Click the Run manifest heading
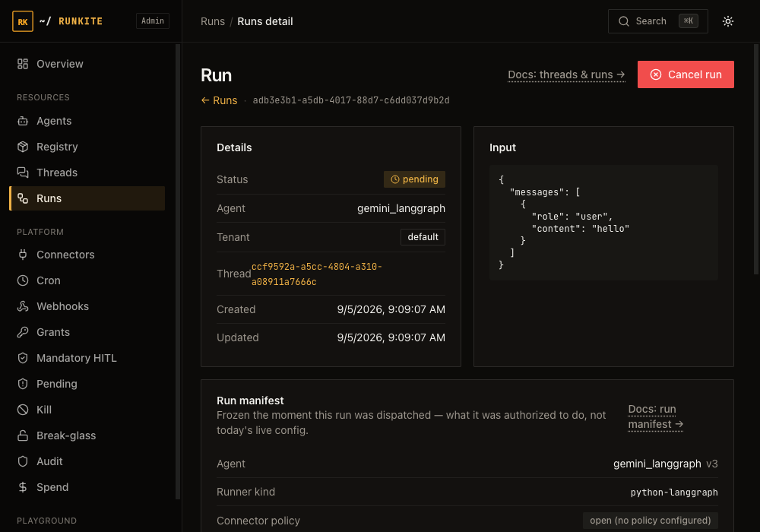Viewport: 760px width, 532px height. 250,401
